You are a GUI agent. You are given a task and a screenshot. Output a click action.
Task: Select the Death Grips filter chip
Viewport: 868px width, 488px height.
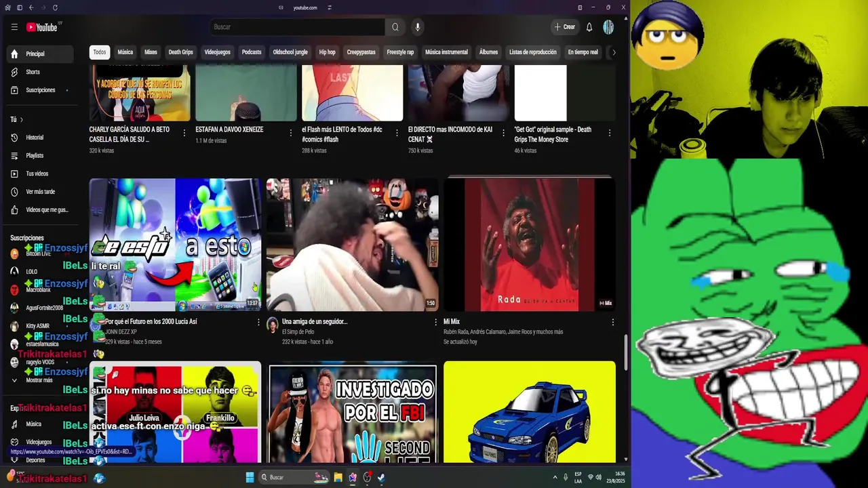tap(180, 52)
